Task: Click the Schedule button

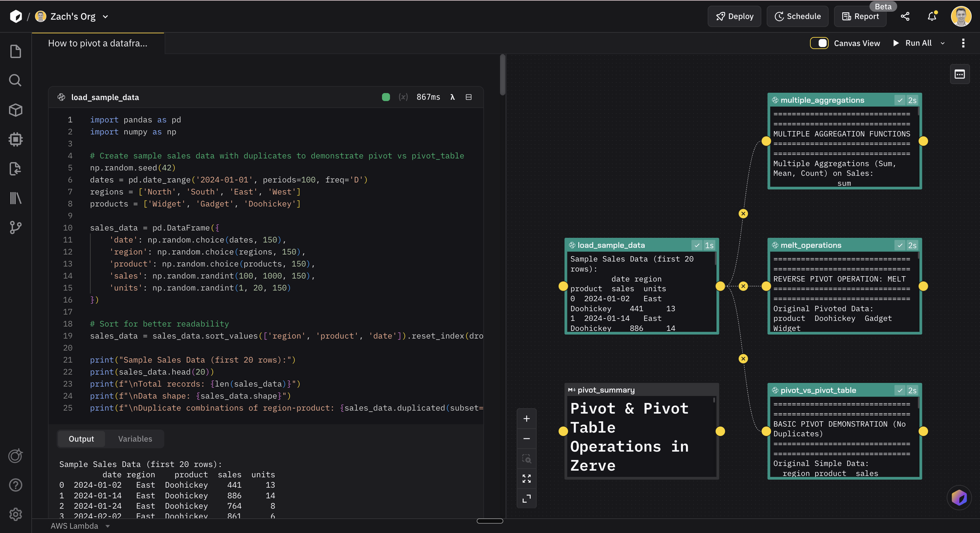Action: (797, 16)
